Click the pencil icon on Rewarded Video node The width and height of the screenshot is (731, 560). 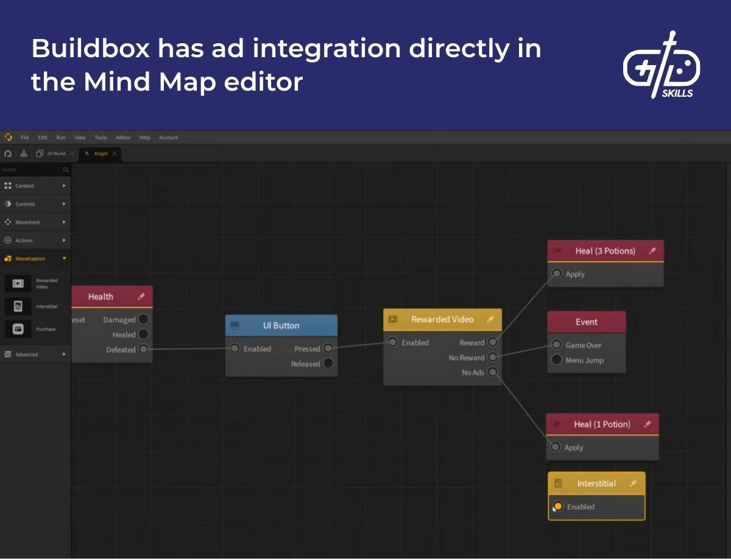(490, 319)
